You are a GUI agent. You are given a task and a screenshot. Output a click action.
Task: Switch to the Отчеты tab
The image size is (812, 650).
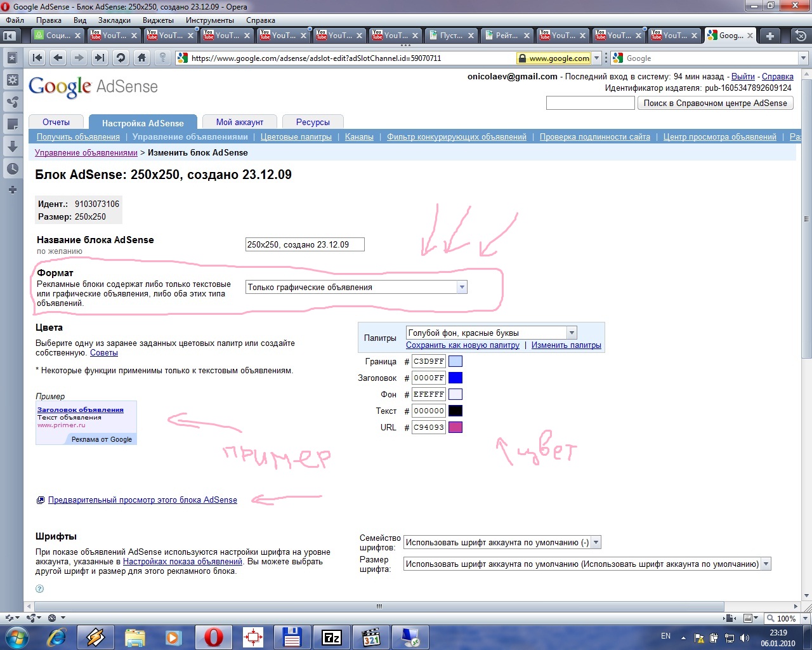(x=56, y=123)
